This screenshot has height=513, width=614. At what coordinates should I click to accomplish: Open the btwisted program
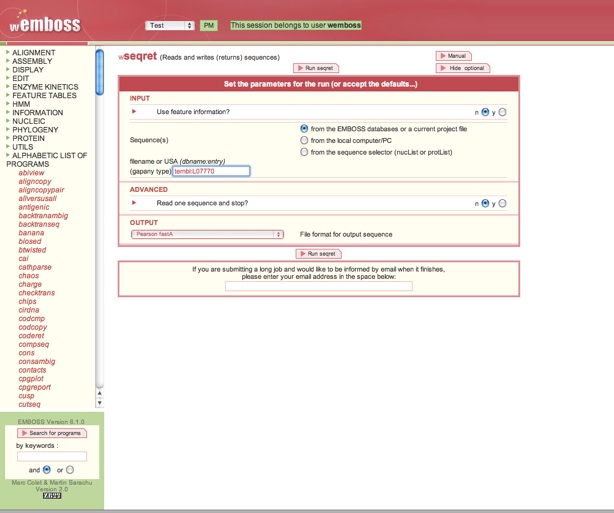point(32,250)
